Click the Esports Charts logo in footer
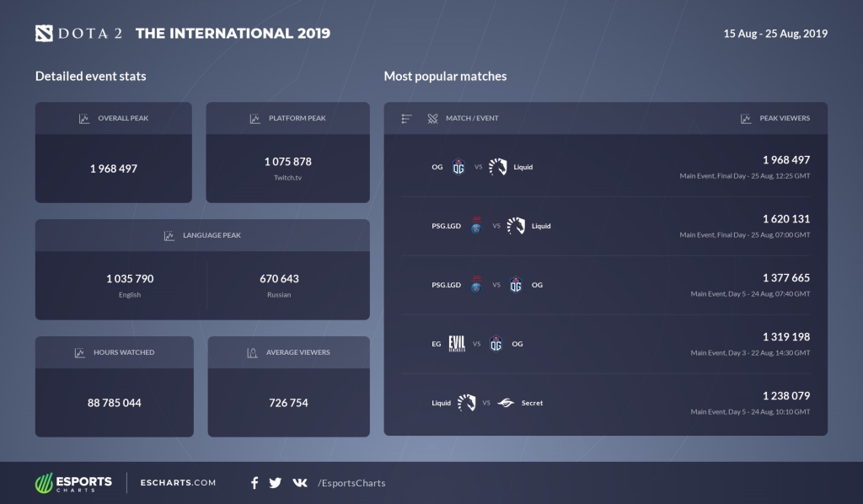The height and width of the screenshot is (504, 863). [74, 483]
